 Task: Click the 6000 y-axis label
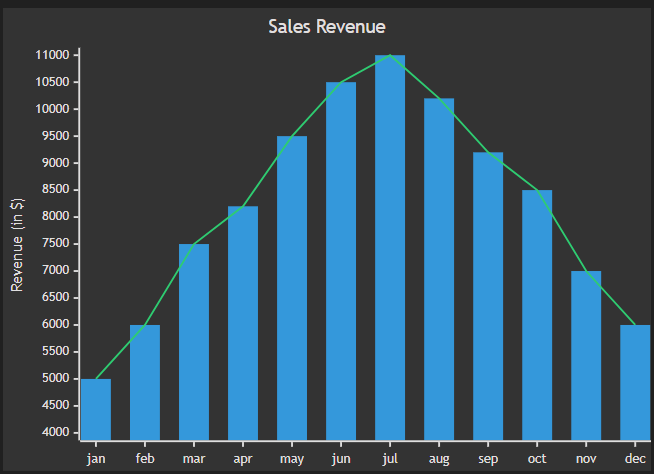click(55, 325)
